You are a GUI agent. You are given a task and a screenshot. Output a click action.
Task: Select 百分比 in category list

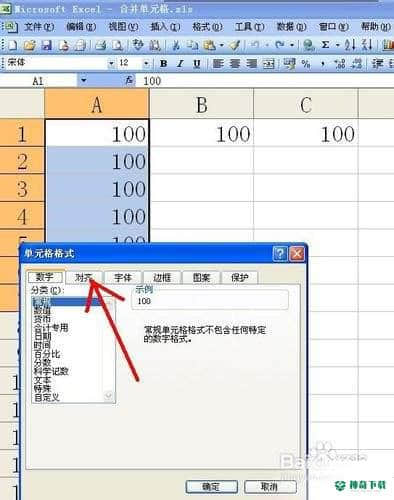tap(47, 354)
